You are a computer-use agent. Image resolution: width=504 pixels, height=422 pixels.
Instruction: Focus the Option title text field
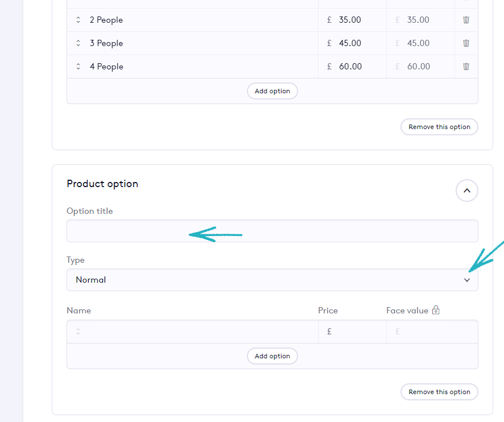click(x=272, y=231)
